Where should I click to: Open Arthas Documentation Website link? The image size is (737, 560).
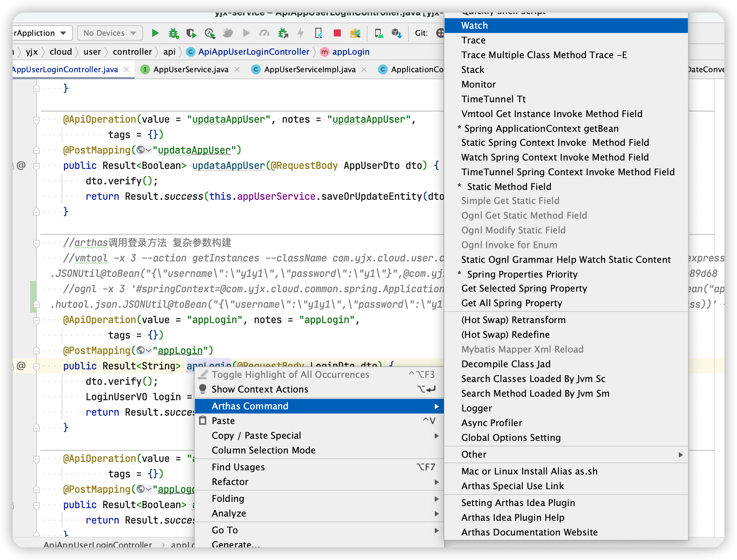[566, 532]
